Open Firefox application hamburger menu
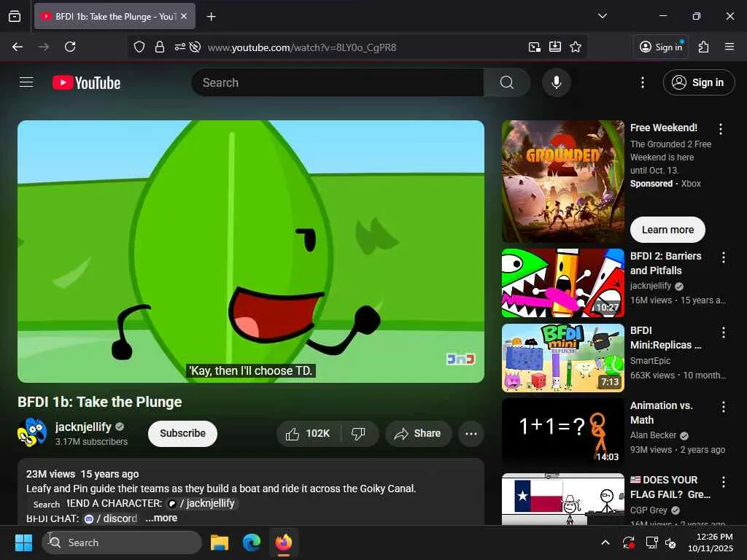Viewport: 747px width, 560px height. (x=729, y=47)
